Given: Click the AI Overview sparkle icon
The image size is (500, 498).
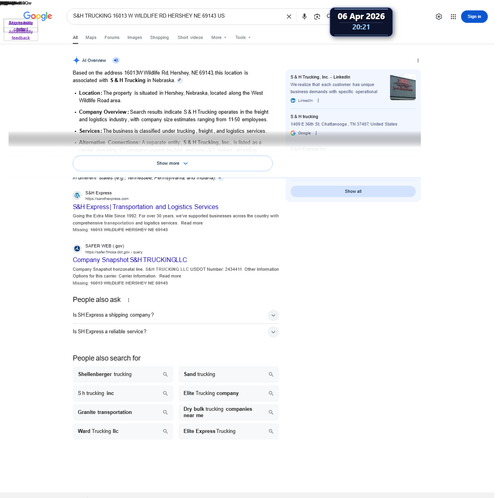Looking at the screenshot, I should click(x=76, y=60).
